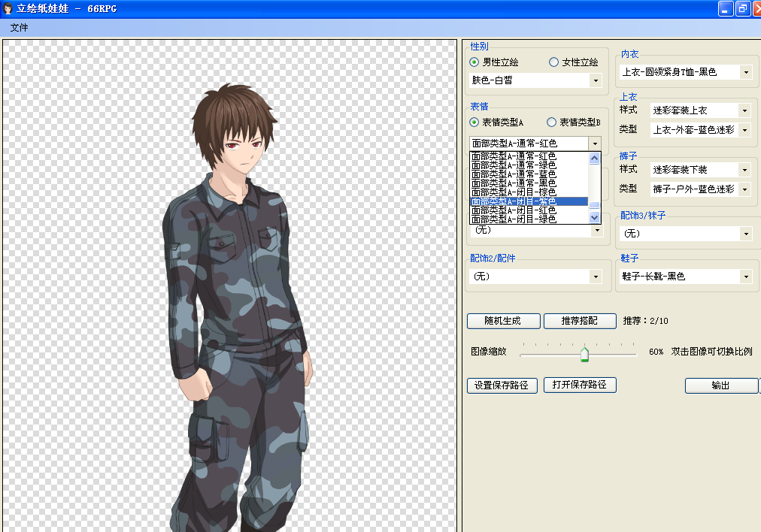Restore the 立绘纸娃娃 window size

click(x=742, y=9)
